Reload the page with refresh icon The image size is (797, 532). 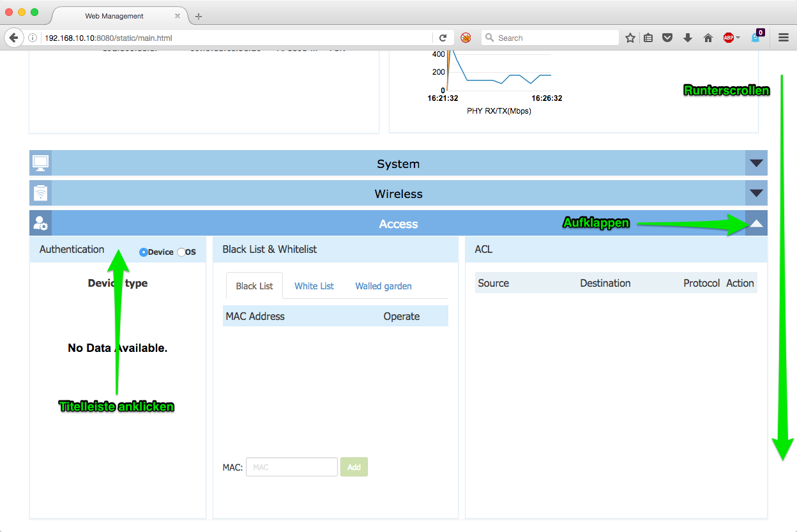coord(443,38)
